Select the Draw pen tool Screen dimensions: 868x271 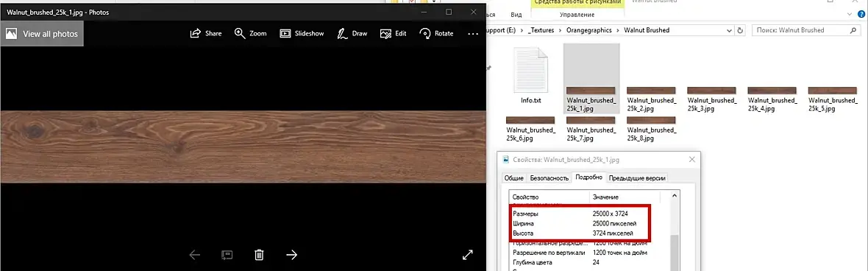pyautogui.click(x=352, y=33)
